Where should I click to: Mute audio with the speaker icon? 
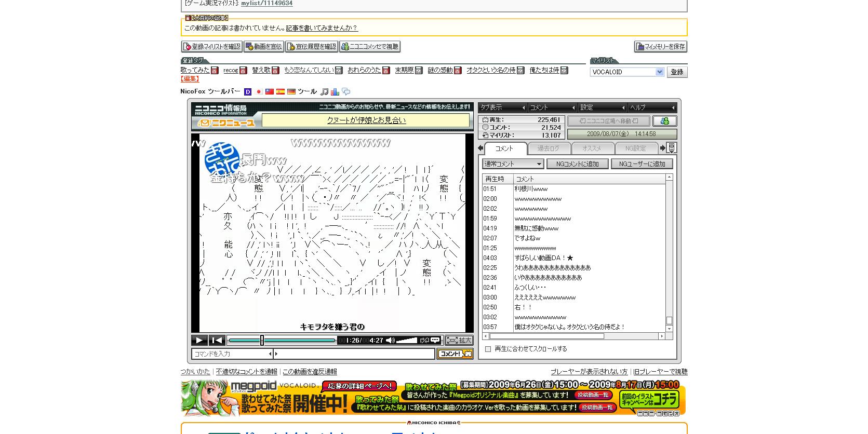click(390, 341)
